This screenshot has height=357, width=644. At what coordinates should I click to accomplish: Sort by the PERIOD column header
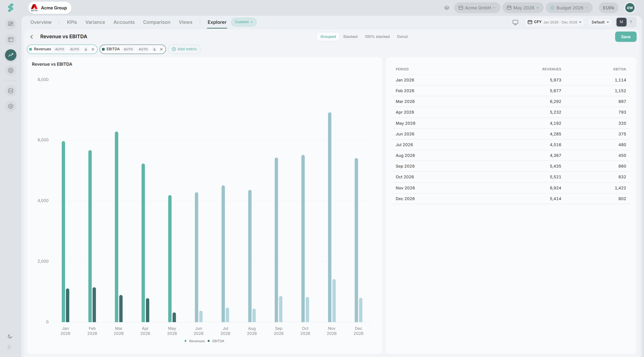(402, 69)
